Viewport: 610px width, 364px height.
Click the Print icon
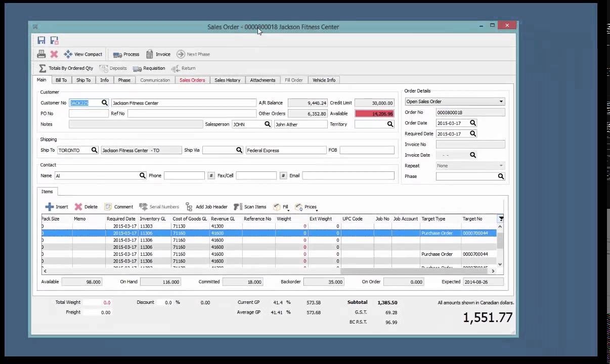pyautogui.click(x=41, y=54)
